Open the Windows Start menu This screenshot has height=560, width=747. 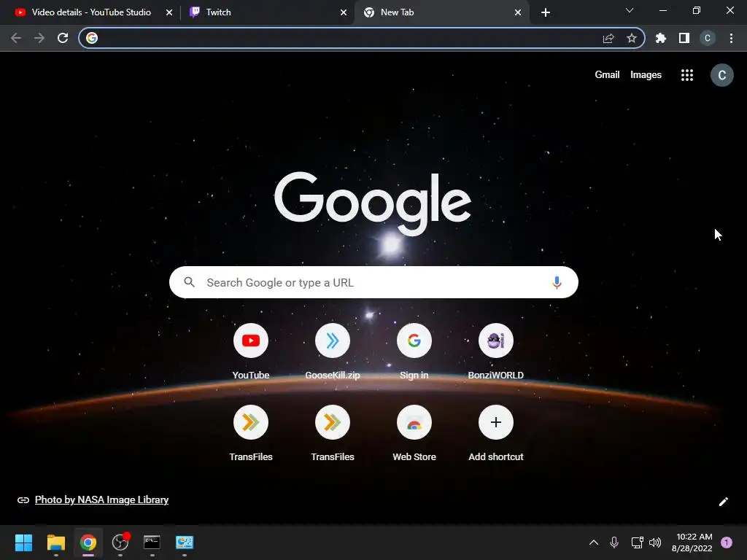point(23,542)
